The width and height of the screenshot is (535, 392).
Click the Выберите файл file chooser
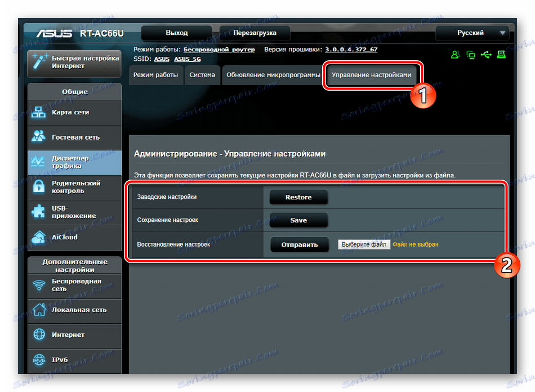pos(364,244)
